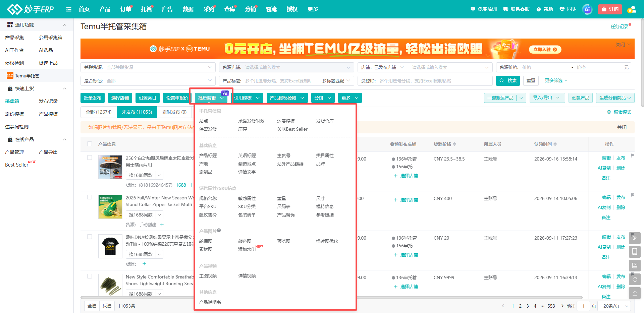The image size is (644, 313).
Task: Click the 订购 button
Action: pos(610,9)
